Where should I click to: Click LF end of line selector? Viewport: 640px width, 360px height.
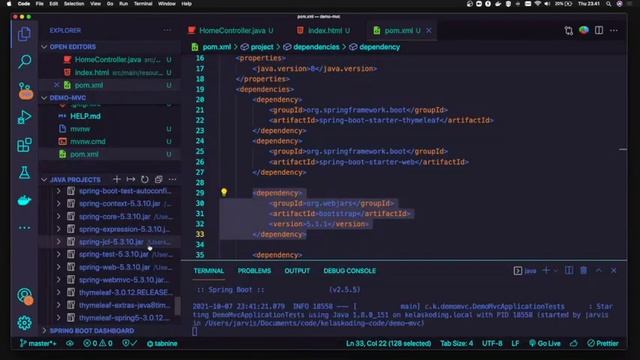pos(515,343)
